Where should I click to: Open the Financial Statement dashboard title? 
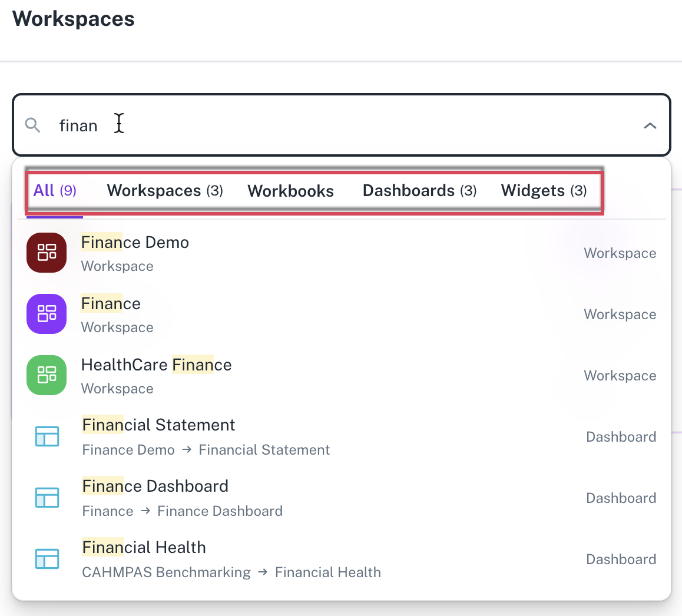tap(159, 425)
